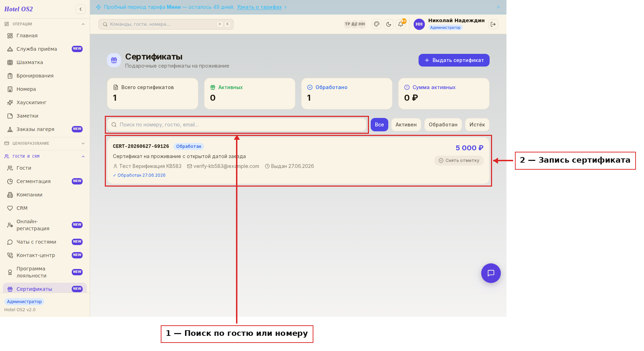This screenshot has height=351, width=644.
Task: Click the Онлайн-регистрация user icon
Action: click(10, 225)
